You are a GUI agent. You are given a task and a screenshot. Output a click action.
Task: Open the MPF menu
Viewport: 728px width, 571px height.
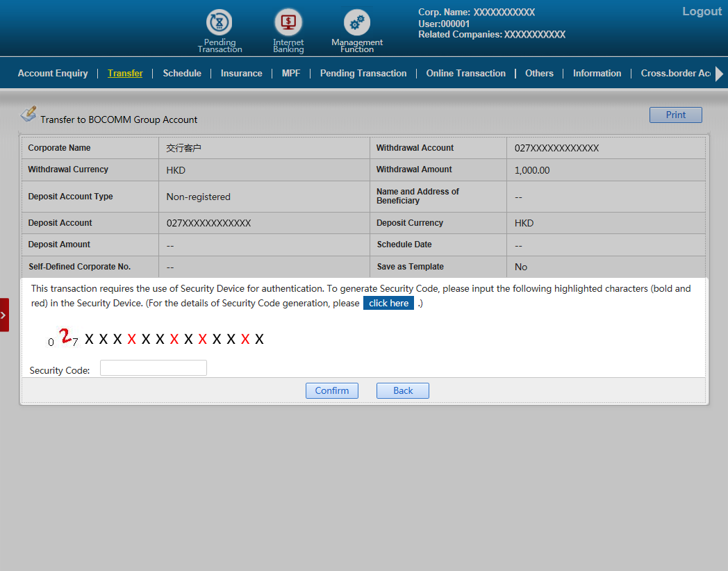click(291, 74)
